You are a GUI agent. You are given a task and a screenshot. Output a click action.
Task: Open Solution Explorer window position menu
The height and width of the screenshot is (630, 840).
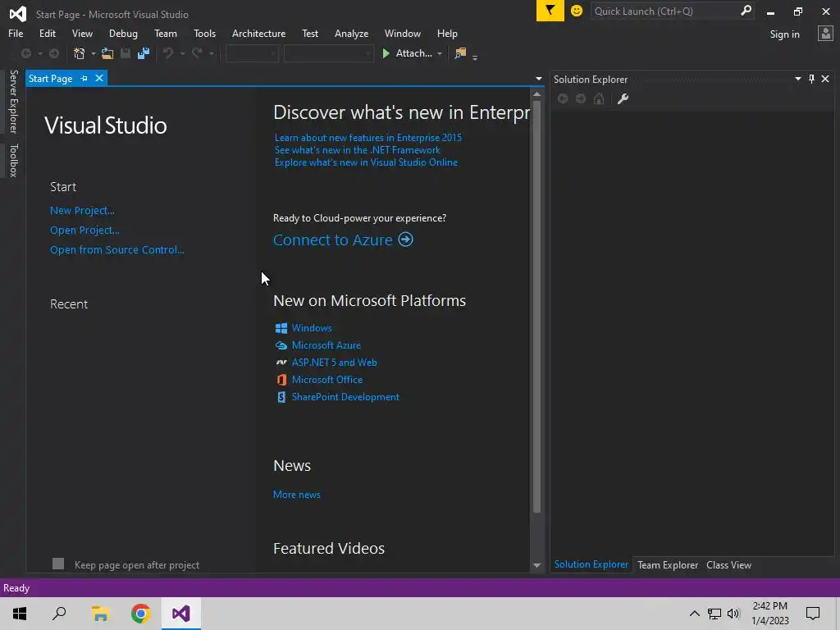(x=797, y=79)
